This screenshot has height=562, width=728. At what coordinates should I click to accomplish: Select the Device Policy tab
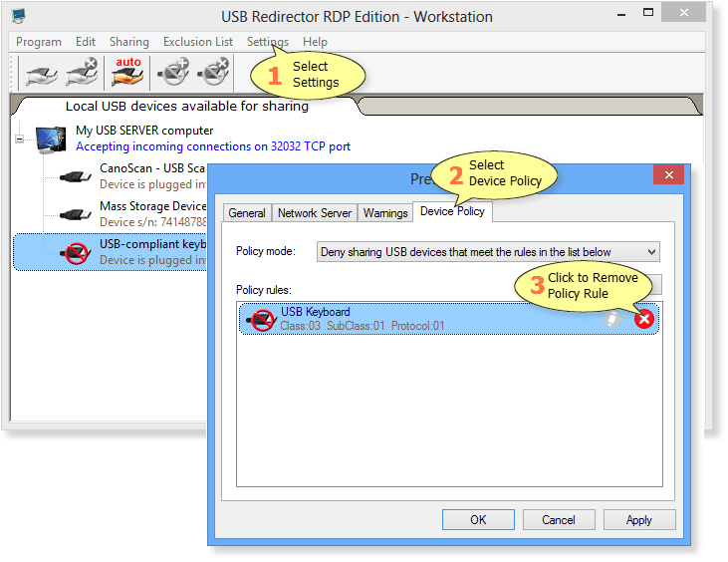coord(452,211)
